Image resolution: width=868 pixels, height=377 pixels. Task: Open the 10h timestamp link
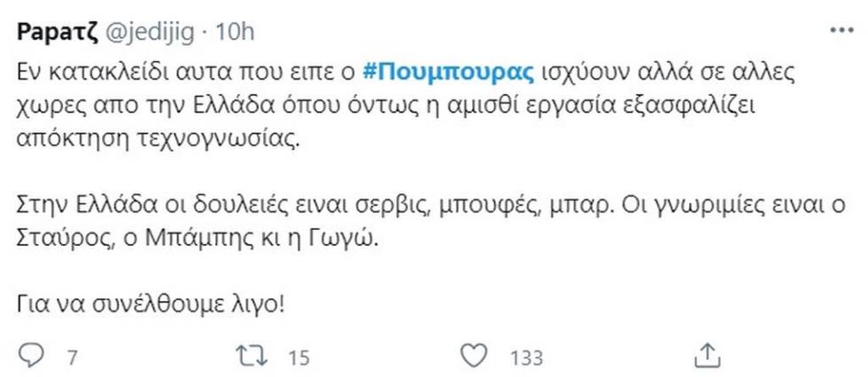click(236, 33)
